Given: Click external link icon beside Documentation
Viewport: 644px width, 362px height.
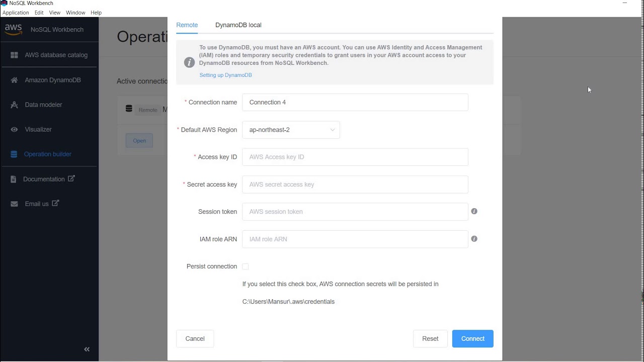Looking at the screenshot, I should coord(71,178).
